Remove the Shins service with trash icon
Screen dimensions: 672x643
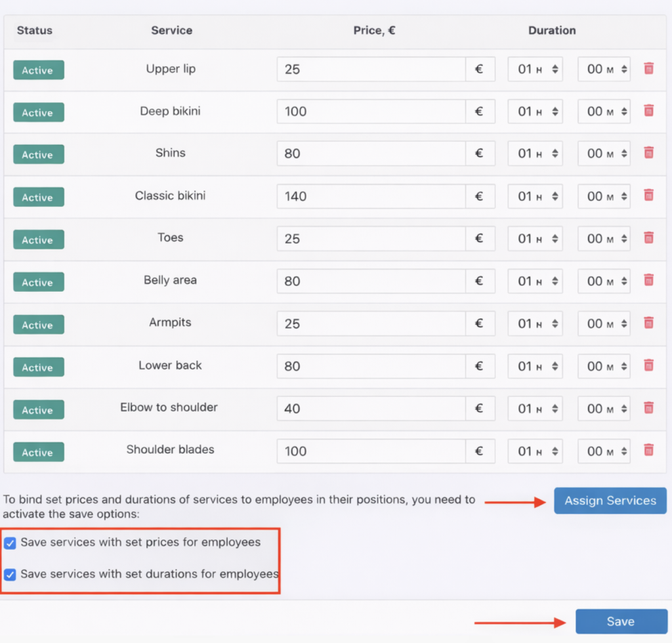[x=648, y=154]
